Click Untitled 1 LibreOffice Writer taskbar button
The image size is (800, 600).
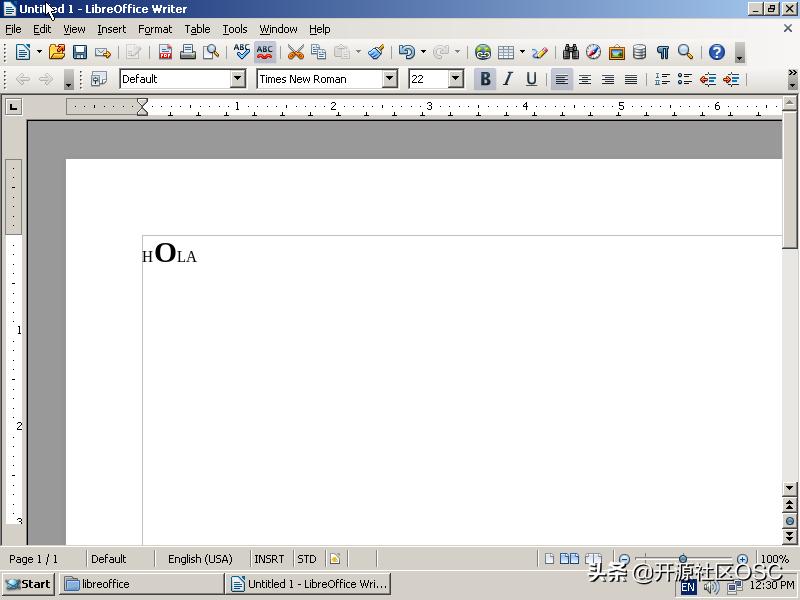click(308, 584)
